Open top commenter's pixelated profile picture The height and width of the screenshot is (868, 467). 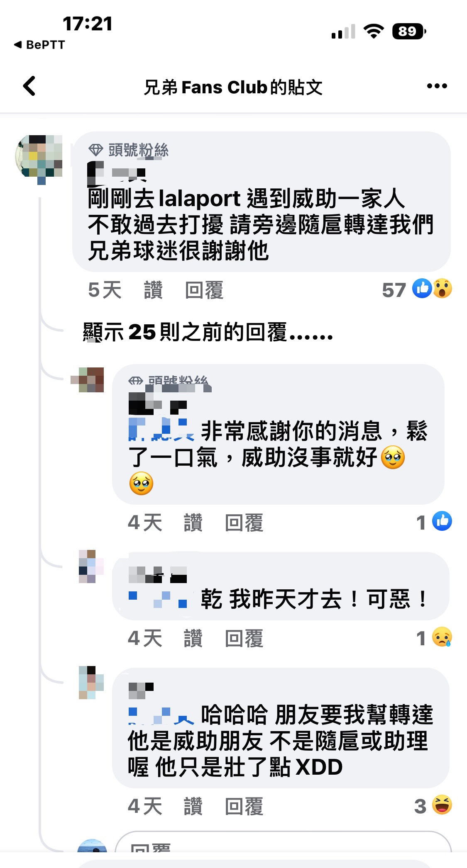pyautogui.click(x=39, y=158)
